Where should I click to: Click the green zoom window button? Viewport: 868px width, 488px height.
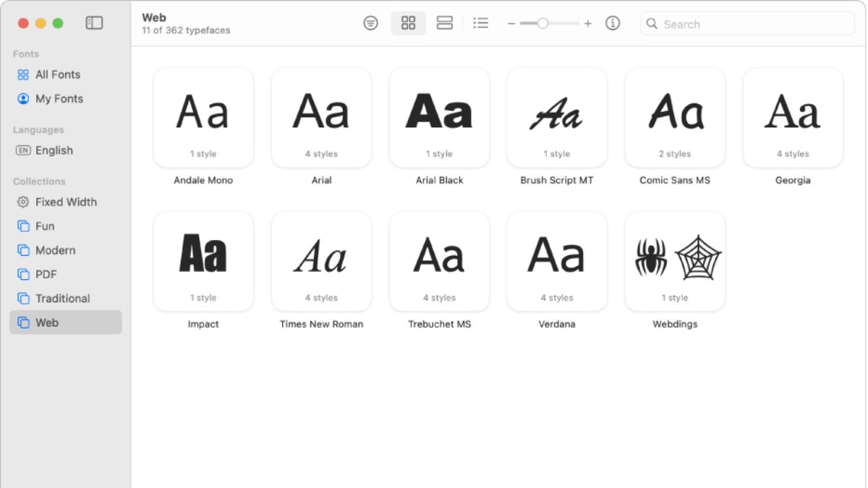click(x=58, y=23)
